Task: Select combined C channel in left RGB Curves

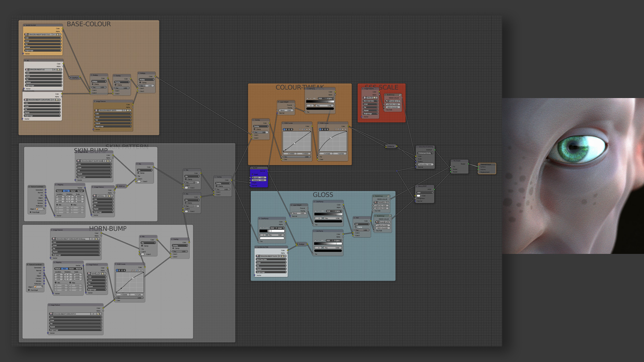Action: click(x=284, y=129)
